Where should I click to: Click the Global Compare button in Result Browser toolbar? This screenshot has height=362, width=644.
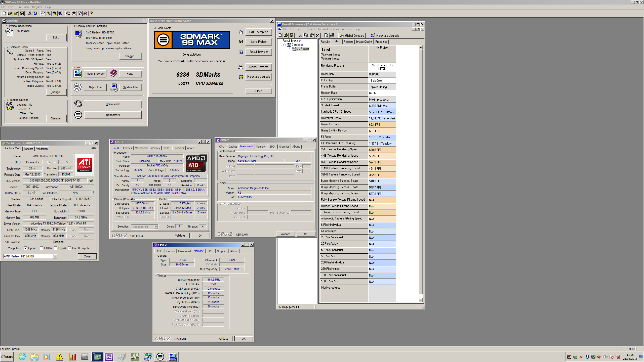(x=352, y=35)
